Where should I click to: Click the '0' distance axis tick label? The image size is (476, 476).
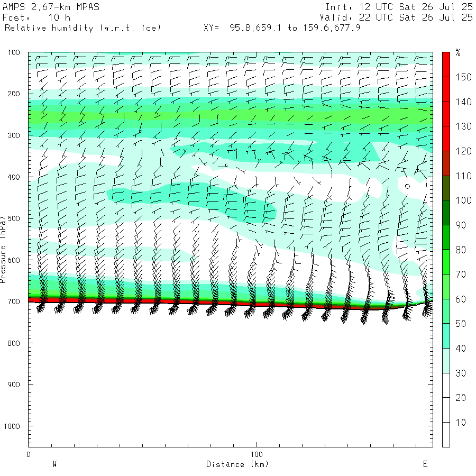click(x=29, y=454)
